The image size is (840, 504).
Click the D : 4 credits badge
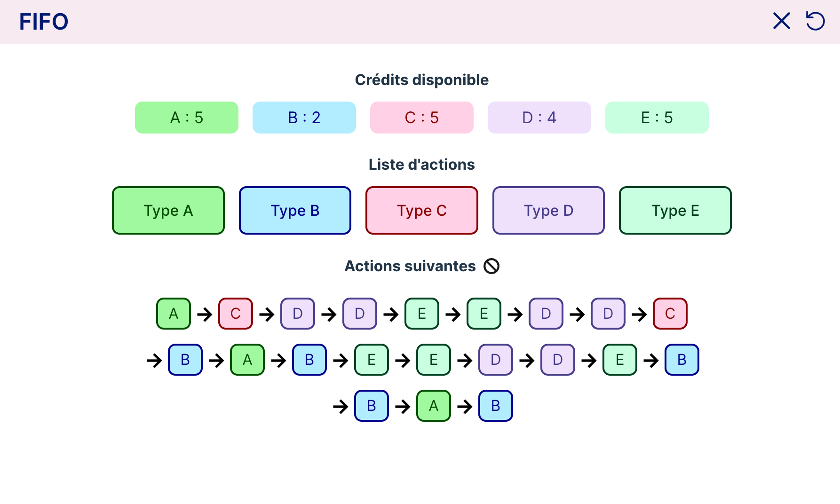(x=539, y=118)
